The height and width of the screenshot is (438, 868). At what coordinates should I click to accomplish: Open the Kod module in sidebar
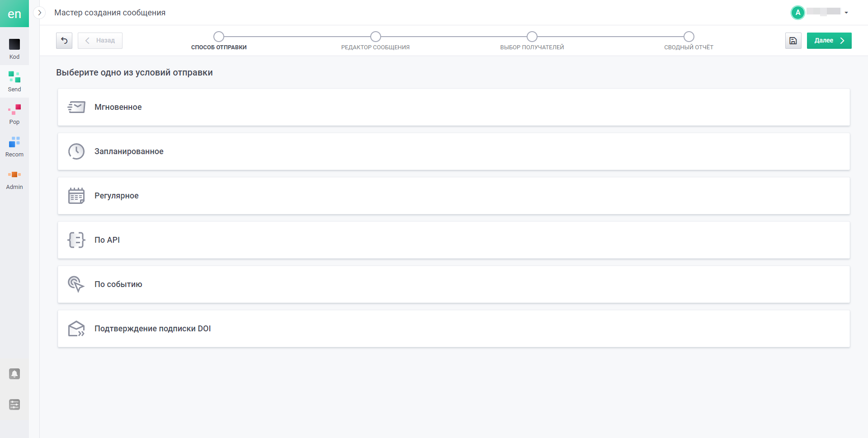(14, 49)
